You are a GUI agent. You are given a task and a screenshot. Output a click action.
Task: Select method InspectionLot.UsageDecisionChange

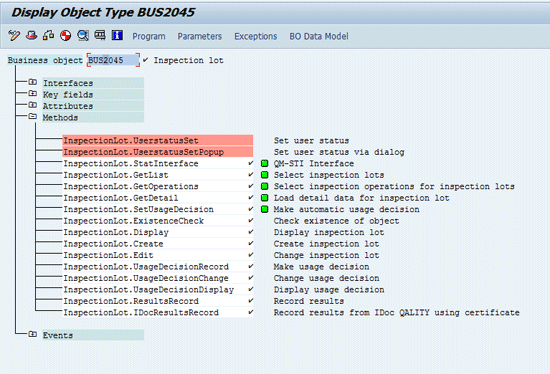point(158,278)
